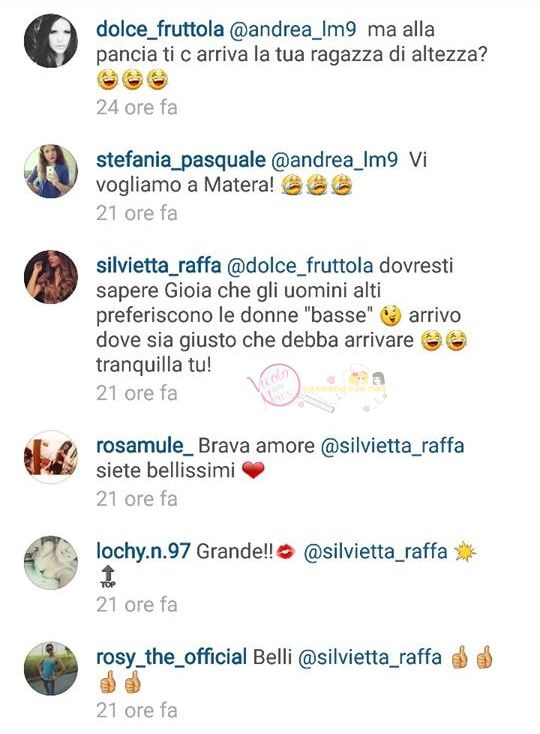Image resolution: width=540 pixels, height=734 pixels.
Task: Open the rosamule_ username link
Action: click(144, 445)
